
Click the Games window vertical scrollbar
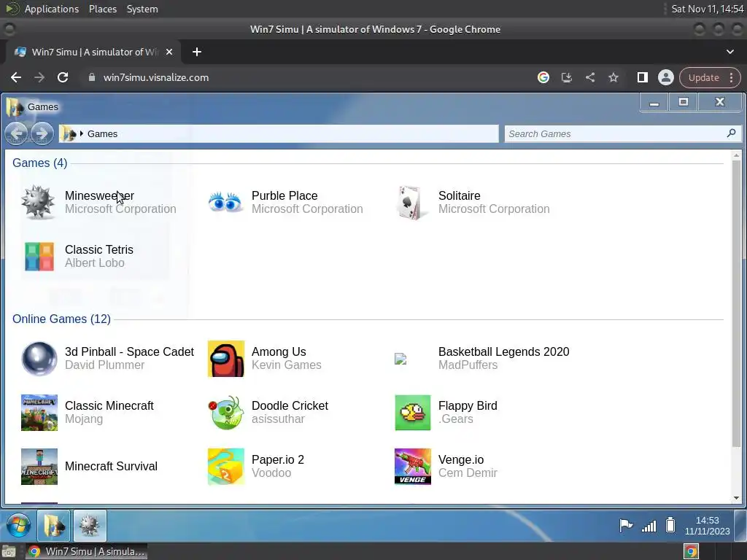click(737, 303)
